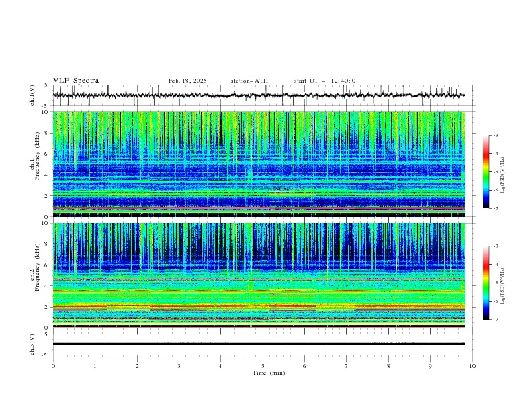This screenshot has height=411, width=532.
Task: Click the 'Time (min)' axis label
Action: (269, 373)
